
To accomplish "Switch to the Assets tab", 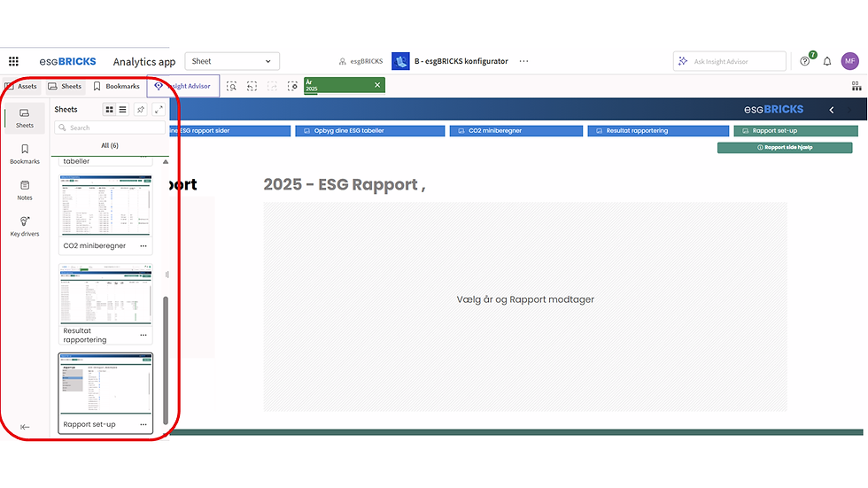I will tap(21, 86).
